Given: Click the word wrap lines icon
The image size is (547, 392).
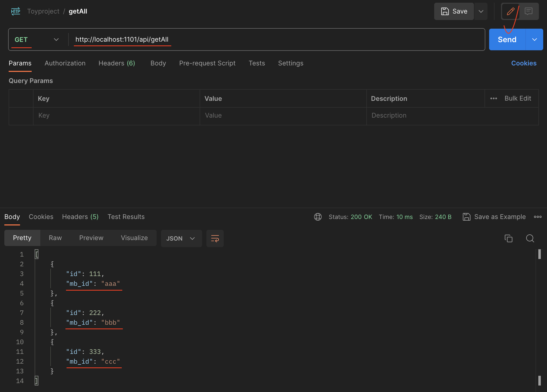Looking at the screenshot, I should 215,238.
